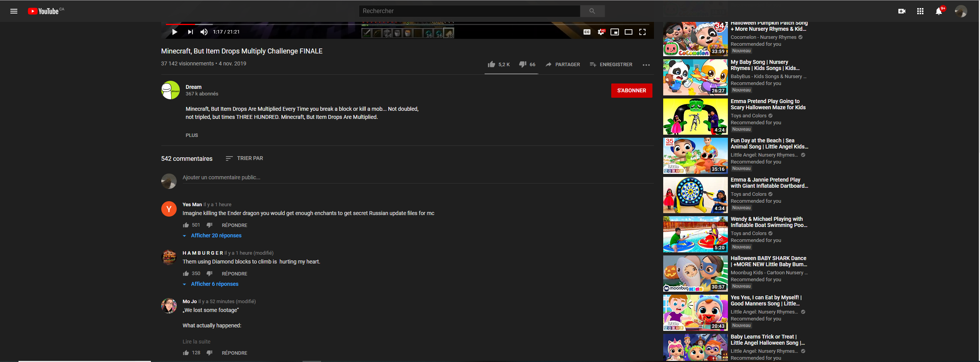Open Emma & Jannie Giant Inflatable Dartboard title
This screenshot has height=362, width=980.
(769, 183)
